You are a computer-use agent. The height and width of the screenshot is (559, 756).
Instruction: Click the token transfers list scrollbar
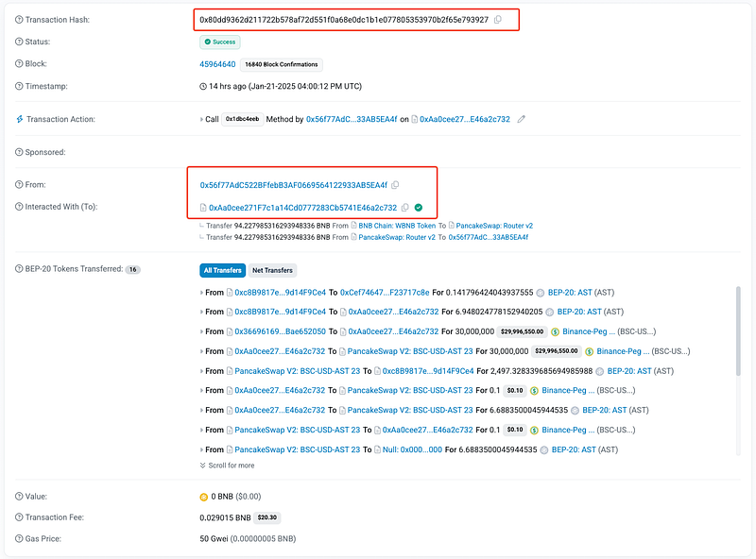click(x=738, y=330)
